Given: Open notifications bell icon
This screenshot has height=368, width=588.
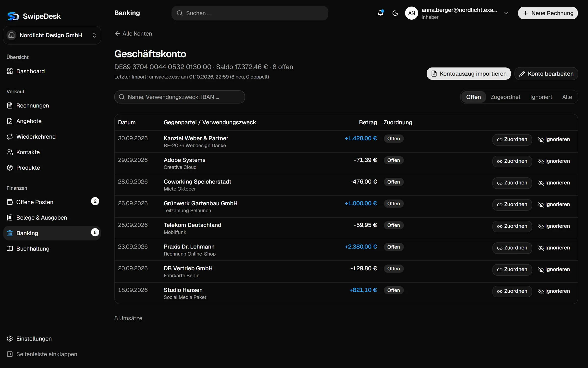Looking at the screenshot, I should click(x=380, y=13).
